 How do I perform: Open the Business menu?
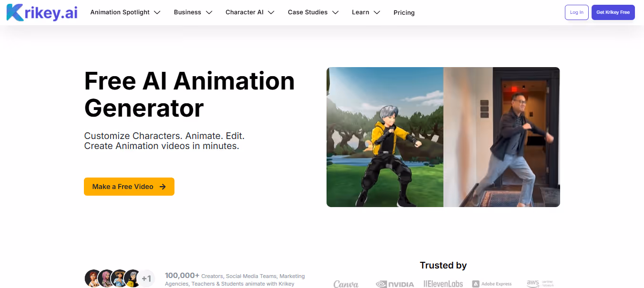(187, 12)
